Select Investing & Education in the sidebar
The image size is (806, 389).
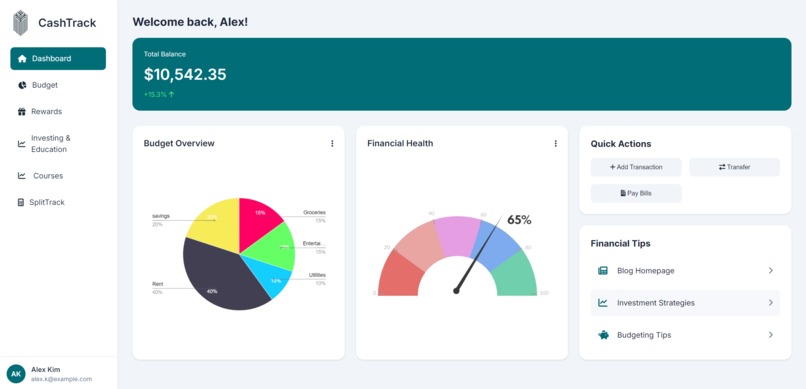58,144
